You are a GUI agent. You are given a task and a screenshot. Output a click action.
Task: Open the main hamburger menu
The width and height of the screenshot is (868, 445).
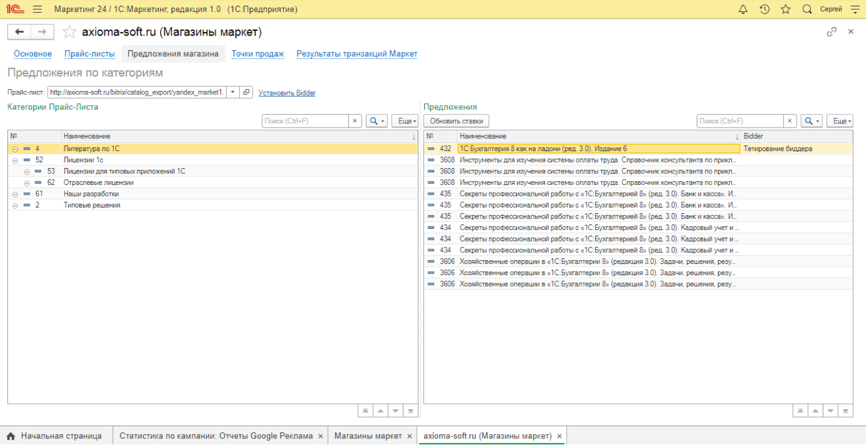point(37,10)
